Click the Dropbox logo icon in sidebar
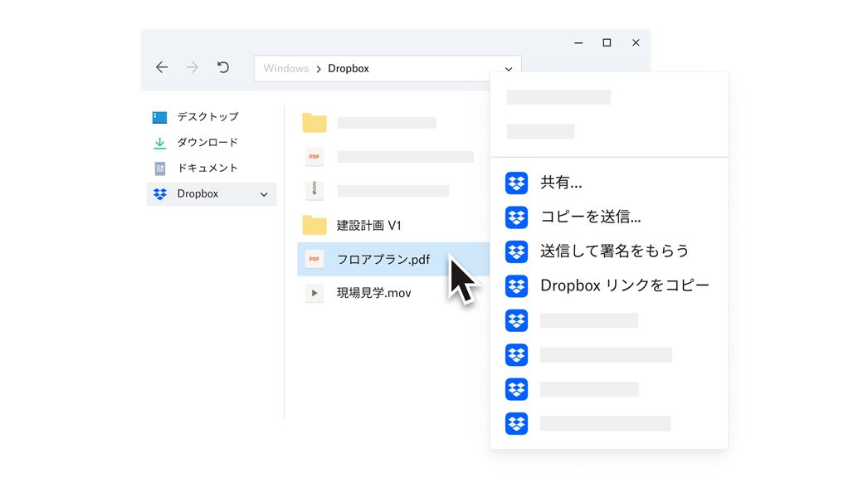This screenshot has height=478, width=868. pos(160,194)
